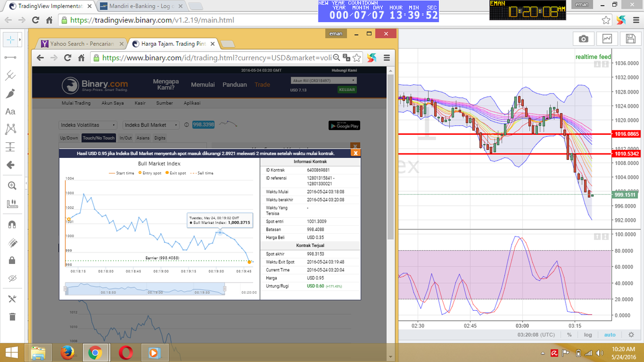Click the Mulai Trading submenu link
Viewport: 644px width, 362px height.
(x=76, y=103)
